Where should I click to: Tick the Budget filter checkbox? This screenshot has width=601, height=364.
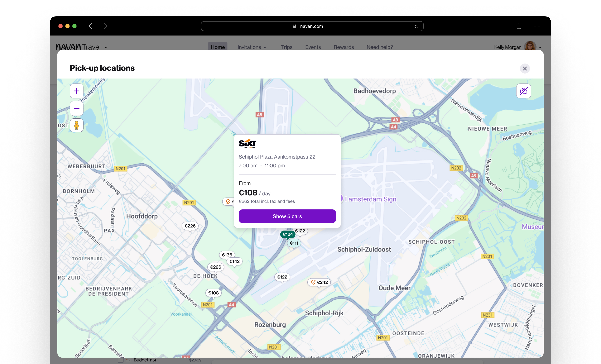coord(121,360)
